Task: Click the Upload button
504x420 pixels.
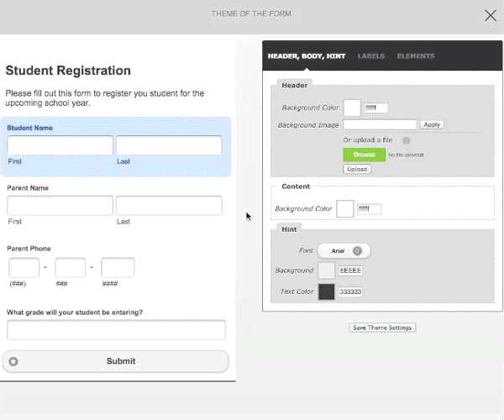Action: coord(357,169)
